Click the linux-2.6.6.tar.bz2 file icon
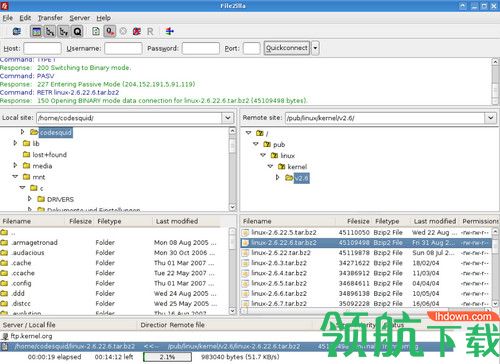500x364 pixels. point(246,294)
